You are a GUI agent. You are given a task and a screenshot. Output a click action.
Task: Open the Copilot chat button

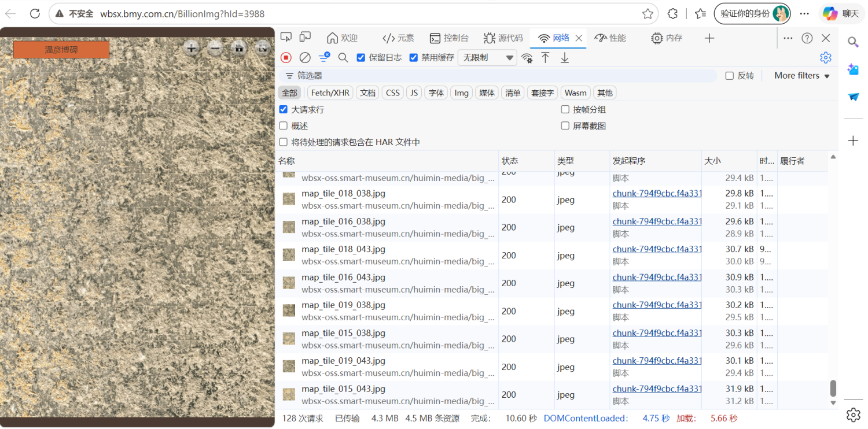click(841, 13)
